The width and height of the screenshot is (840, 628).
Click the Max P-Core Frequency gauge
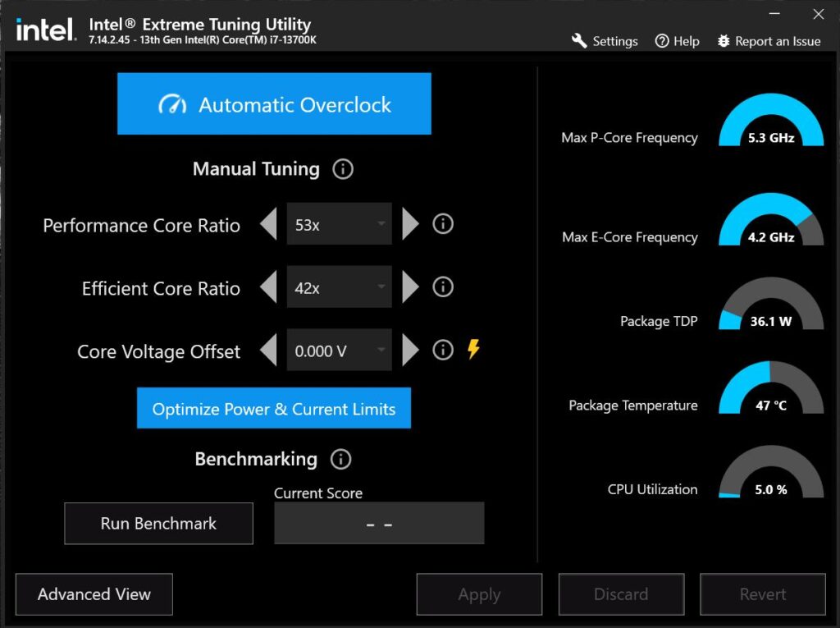click(771, 120)
